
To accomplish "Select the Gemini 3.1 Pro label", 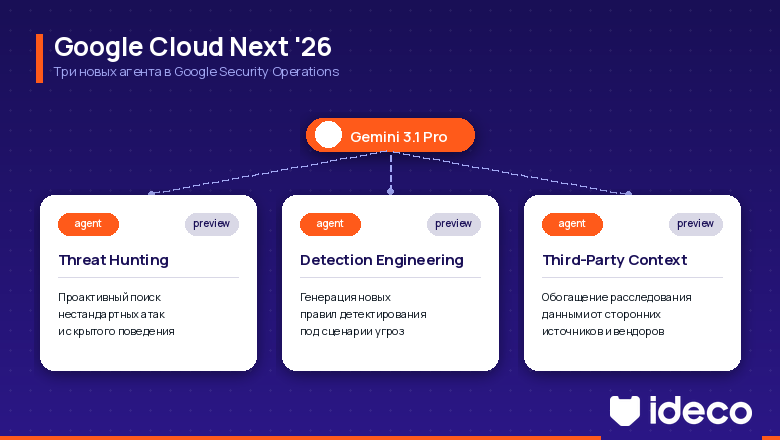I will click(x=398, y=137).
